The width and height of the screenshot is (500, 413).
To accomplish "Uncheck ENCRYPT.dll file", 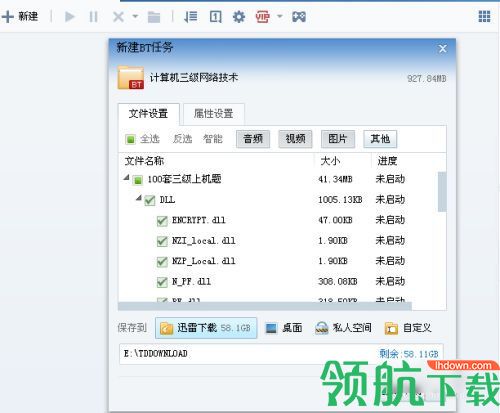I will tap(162, 221).
